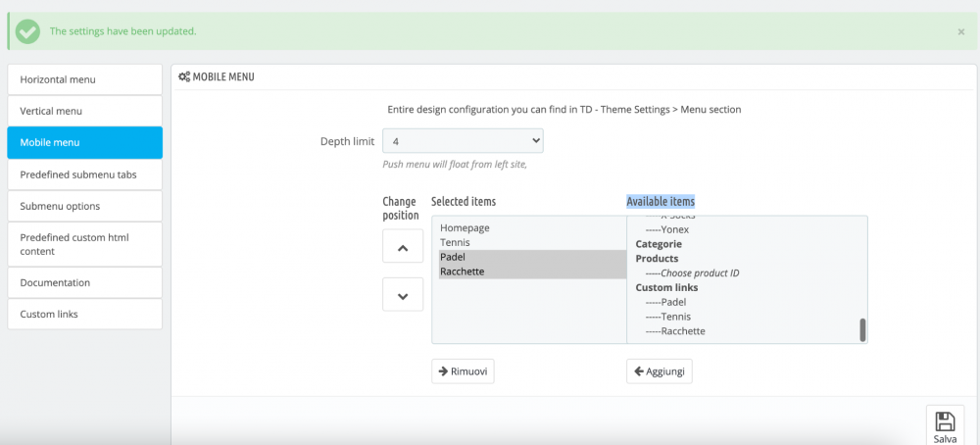Dismiss the settings updated notification
This screenshot has width=980, height=445.
click(960, 31)
